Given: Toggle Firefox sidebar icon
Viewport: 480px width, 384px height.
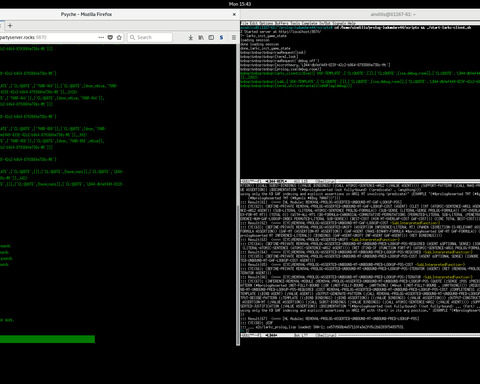Looking at the screenshot, I should click(x=211, y=37).
